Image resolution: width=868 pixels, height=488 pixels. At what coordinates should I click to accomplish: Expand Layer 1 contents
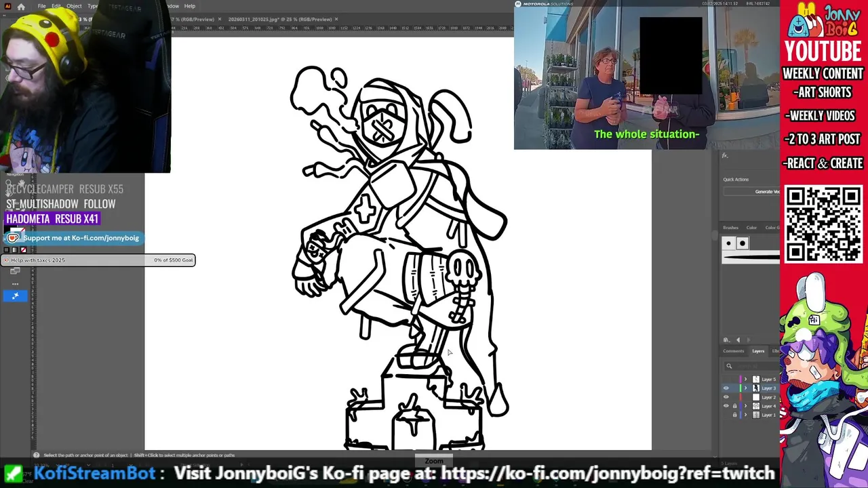745,415
